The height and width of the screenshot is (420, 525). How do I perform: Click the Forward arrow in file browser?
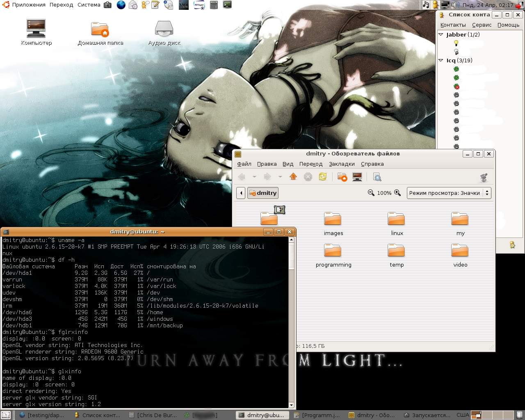coord(267,177)
